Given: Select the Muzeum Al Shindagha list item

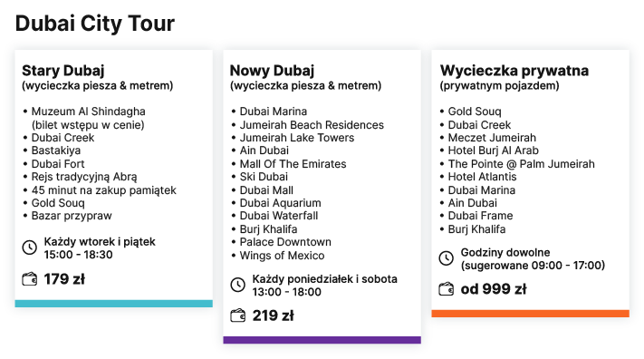Looking at the screenshot, I should pos(88,118).
